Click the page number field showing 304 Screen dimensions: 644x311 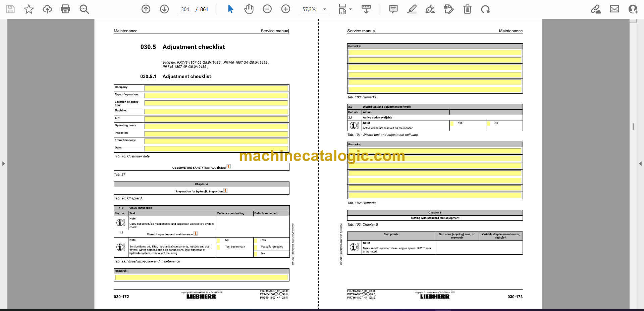185,9
